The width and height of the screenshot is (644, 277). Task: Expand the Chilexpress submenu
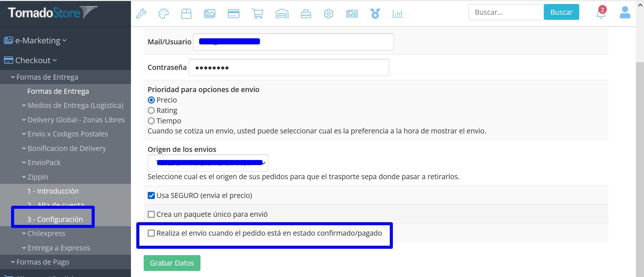point(44,234)
